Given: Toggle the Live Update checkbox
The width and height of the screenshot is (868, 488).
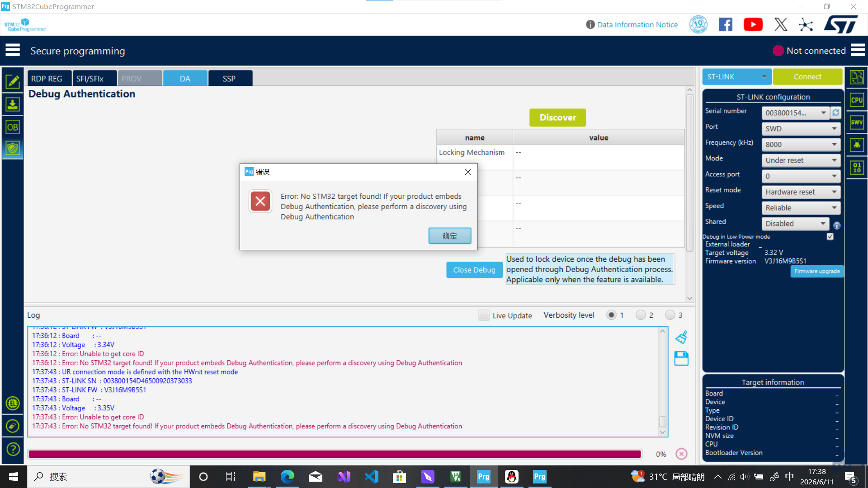Looking at the screenshot, I should pyautogui.click(x=484, y=315).
